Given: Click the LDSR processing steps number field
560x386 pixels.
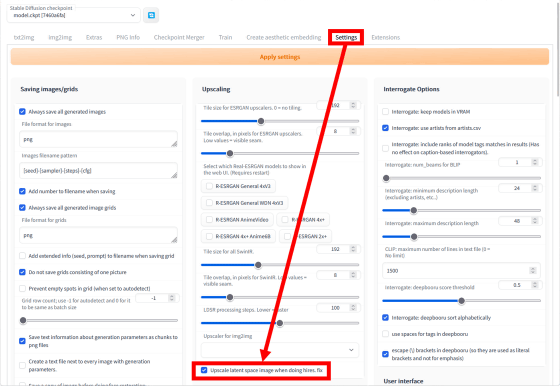Looking at the screenshot, I should click(x=338, y=308).
